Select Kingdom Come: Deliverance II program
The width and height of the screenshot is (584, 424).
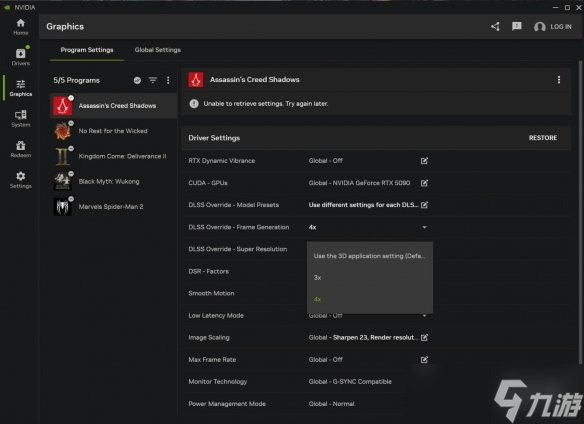[114, 156]
